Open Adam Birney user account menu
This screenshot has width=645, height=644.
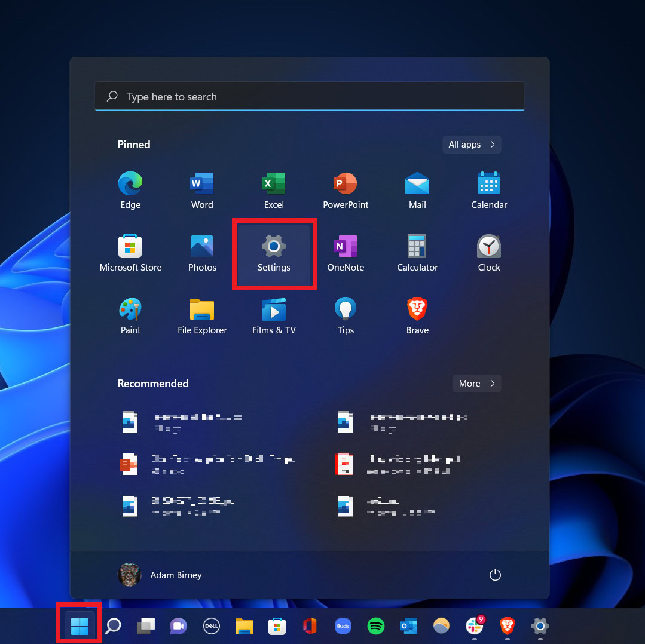pos(160,575)
